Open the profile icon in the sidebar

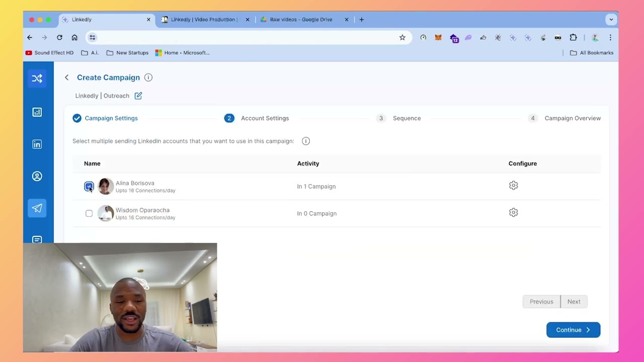tap(37, 176)
